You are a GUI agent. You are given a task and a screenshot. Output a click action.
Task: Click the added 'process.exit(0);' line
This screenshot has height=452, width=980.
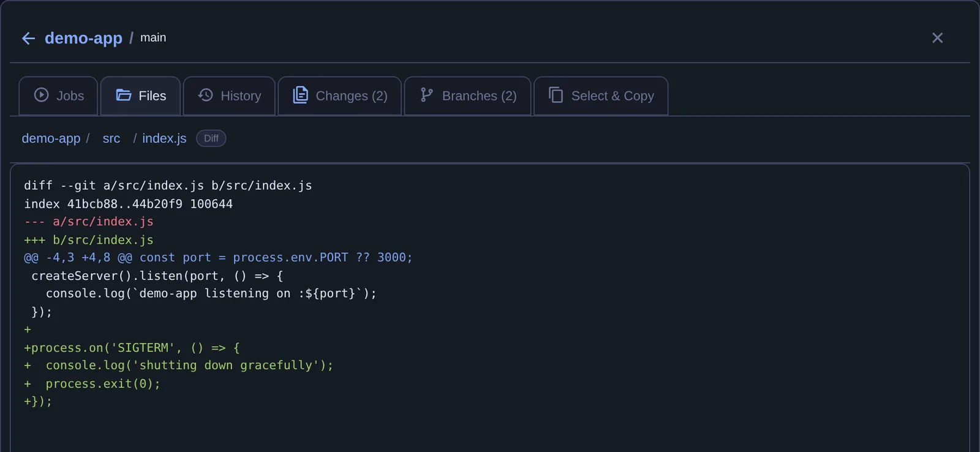point(92,384)
